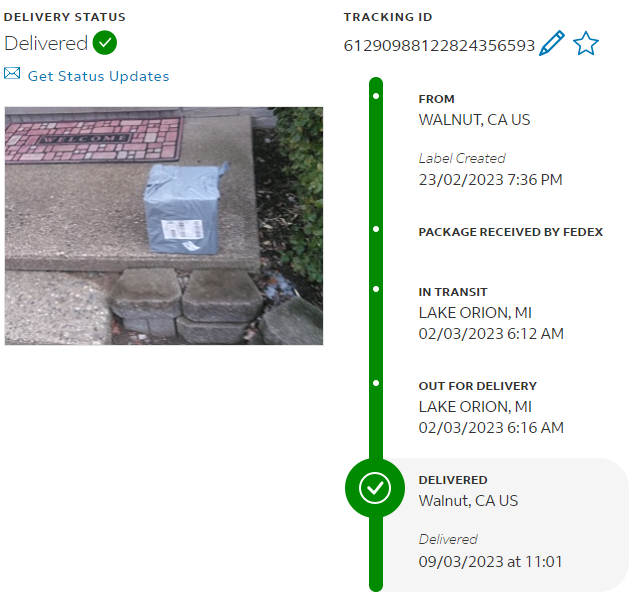Click the Label Created date text
The height and width of the screenshot is (605, 636).
pos(490,180)
